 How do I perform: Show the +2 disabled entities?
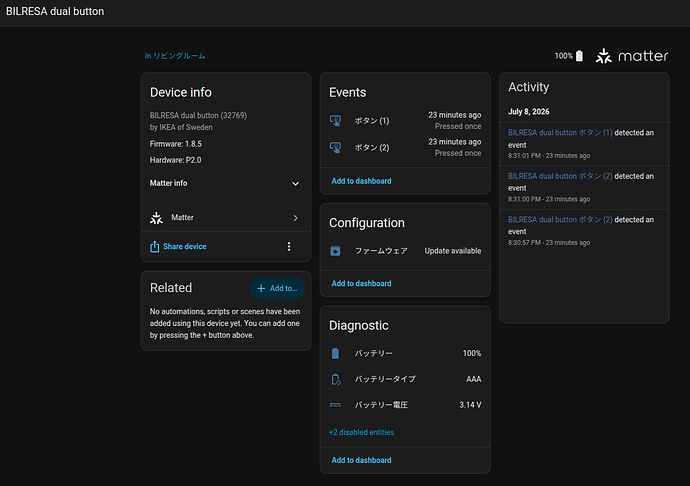pos(361,432)
